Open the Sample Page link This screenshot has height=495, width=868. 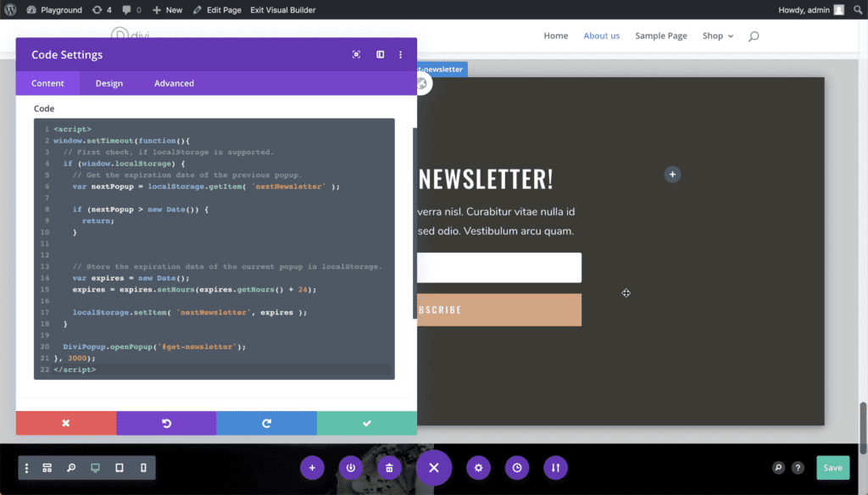pyautogui.click(x=661, y=36)
